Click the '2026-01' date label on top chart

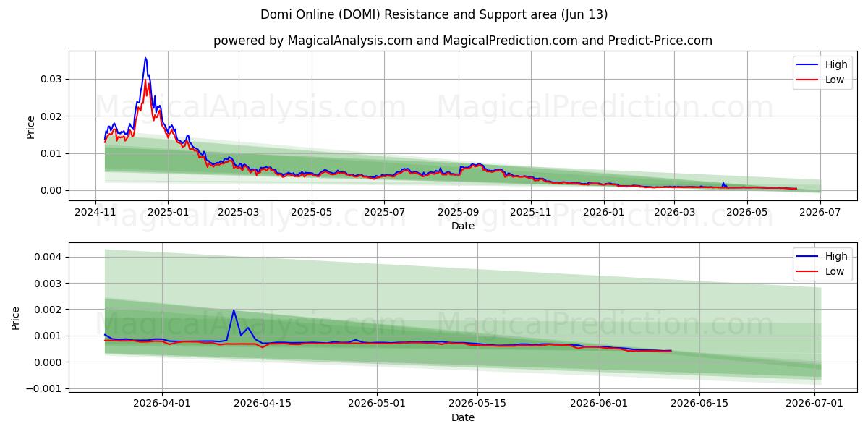(x=603, y=212)
